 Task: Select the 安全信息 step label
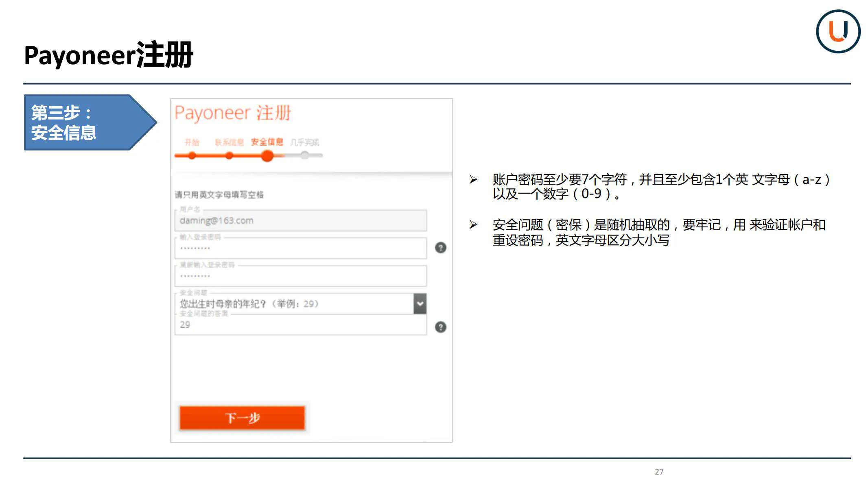(x=267, y=142)
